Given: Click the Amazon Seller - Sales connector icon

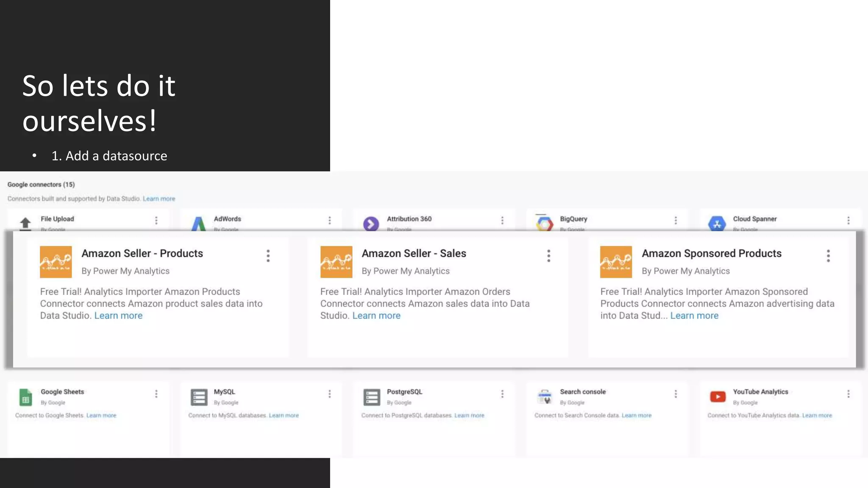Looking at the screenshot, I should [336, 262].
